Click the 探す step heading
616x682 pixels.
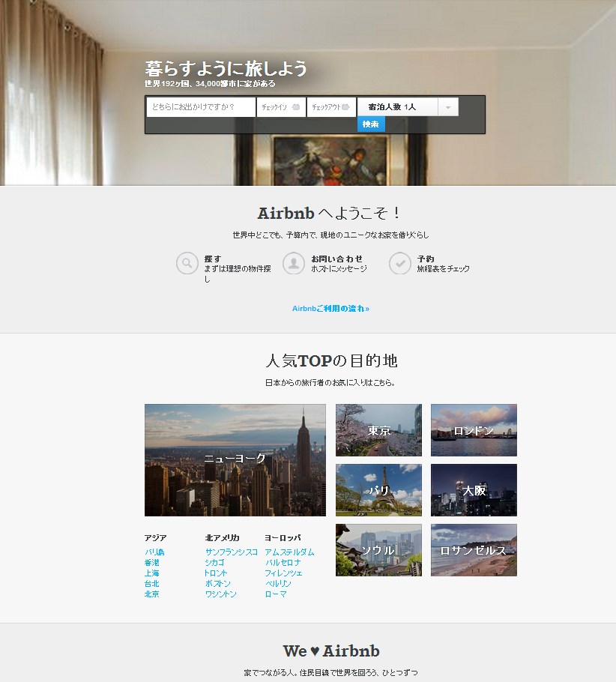click(213, 259)
